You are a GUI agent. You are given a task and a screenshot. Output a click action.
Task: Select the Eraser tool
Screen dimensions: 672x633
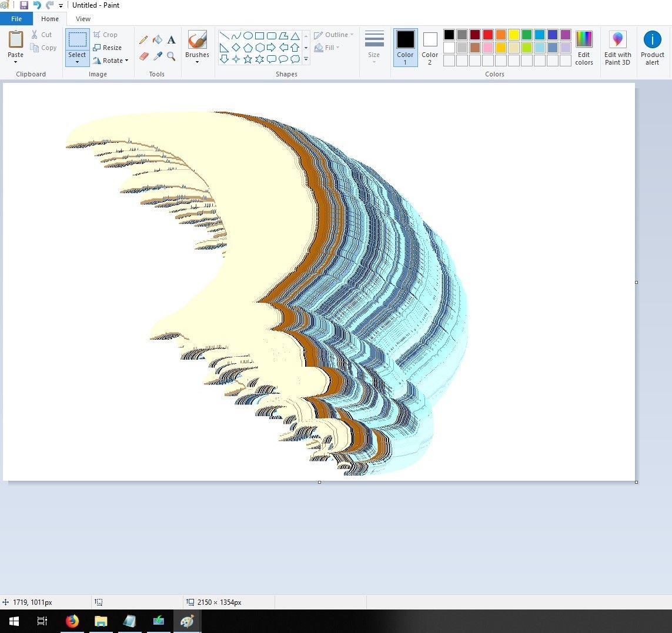(143, 56)
